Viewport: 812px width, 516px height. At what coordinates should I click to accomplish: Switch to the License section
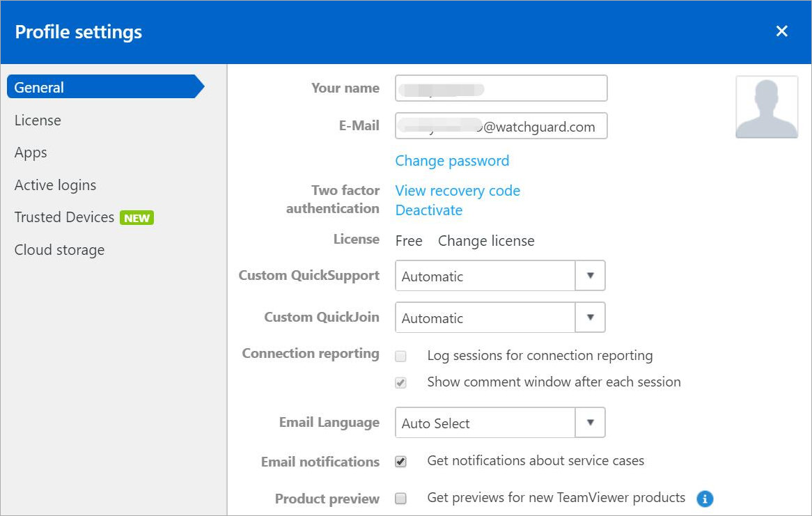pyautogui.click(x=38, y=120)
